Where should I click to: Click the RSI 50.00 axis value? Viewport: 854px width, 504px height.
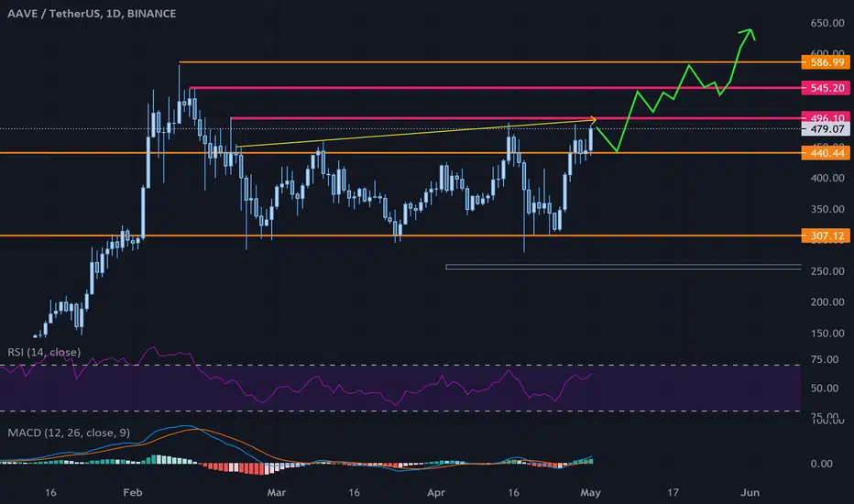pos(825,388)
